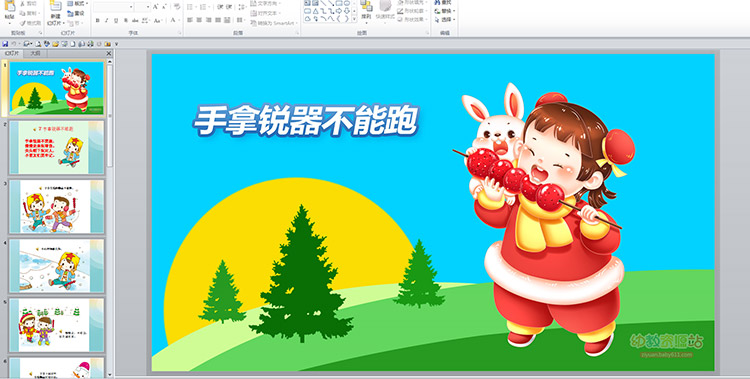Click the 替换 (Replace) button
This screenshot has height=379, width=750.
coord(445,11)
